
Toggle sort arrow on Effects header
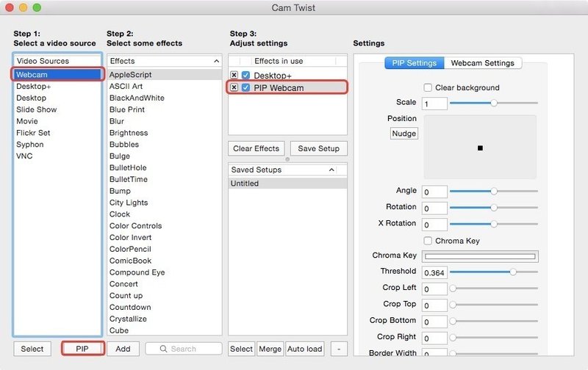pyautogui.click(x=216, y=61)
